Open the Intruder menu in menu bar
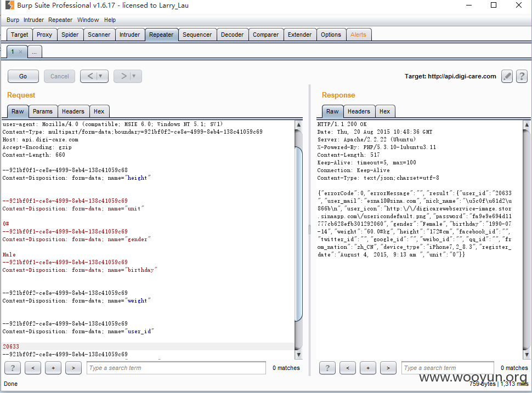The height and width of the screenshot is (393, 532). (33, 20)
